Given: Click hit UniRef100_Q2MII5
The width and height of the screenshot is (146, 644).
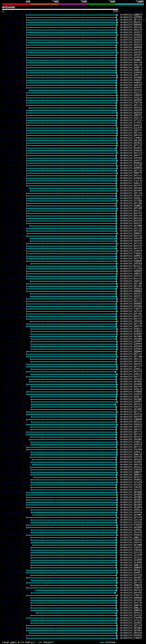Looking at the screenshot, I should [x=131, y=75].
